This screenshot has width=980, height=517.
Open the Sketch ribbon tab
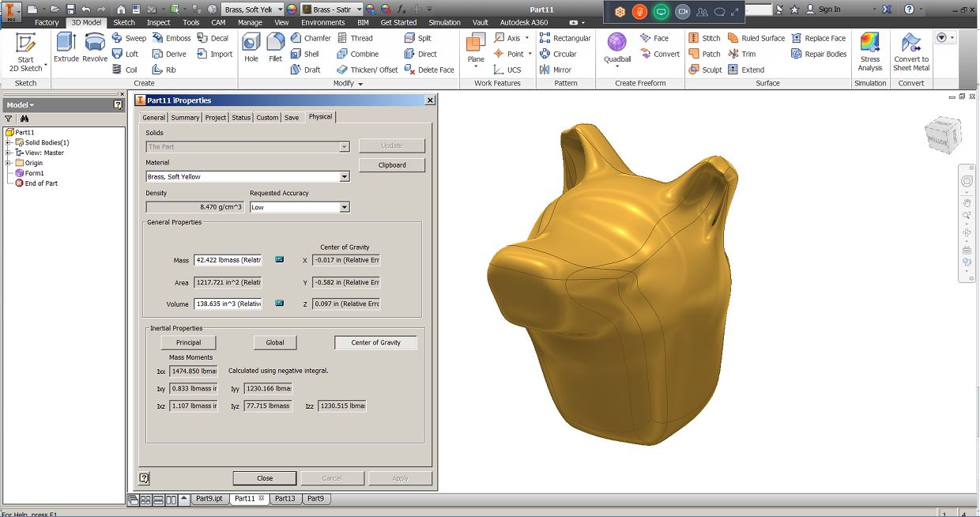point(123,22)
